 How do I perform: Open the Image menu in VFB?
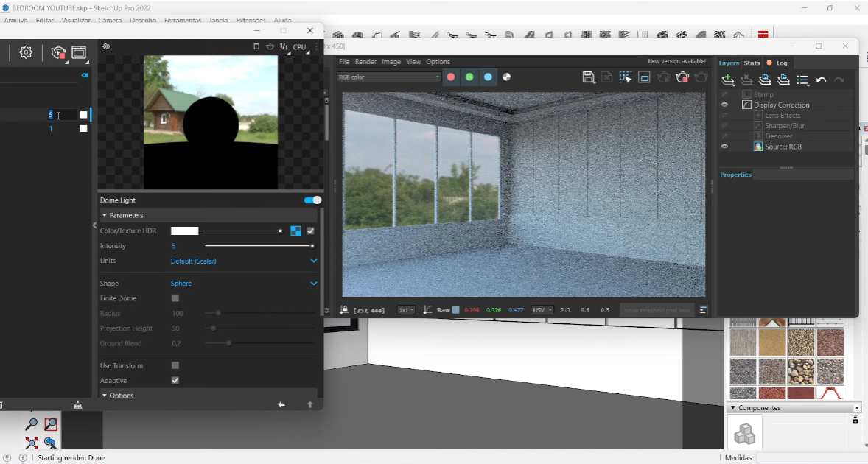[x=391, y=62]
